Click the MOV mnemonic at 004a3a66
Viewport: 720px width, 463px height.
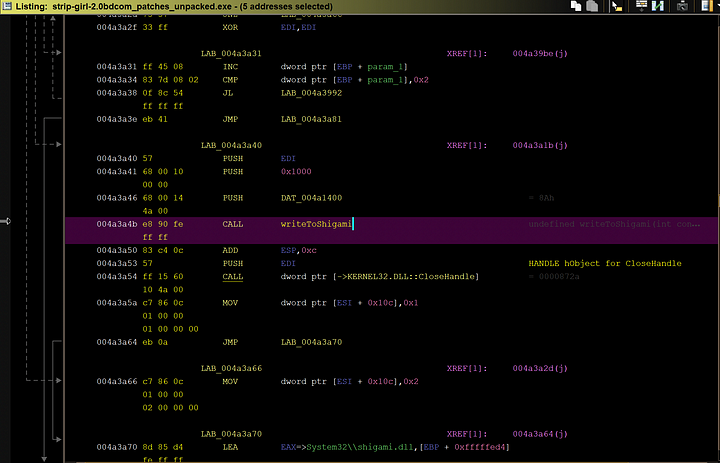(230, 382)
